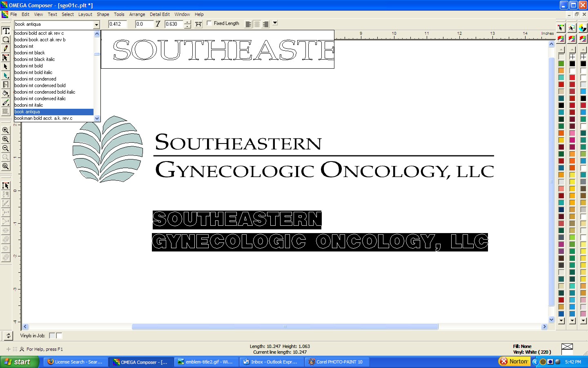Click the refresh icon near Vinyls in Job
This screenshot has width=588, height=368.
pos(8,336)
